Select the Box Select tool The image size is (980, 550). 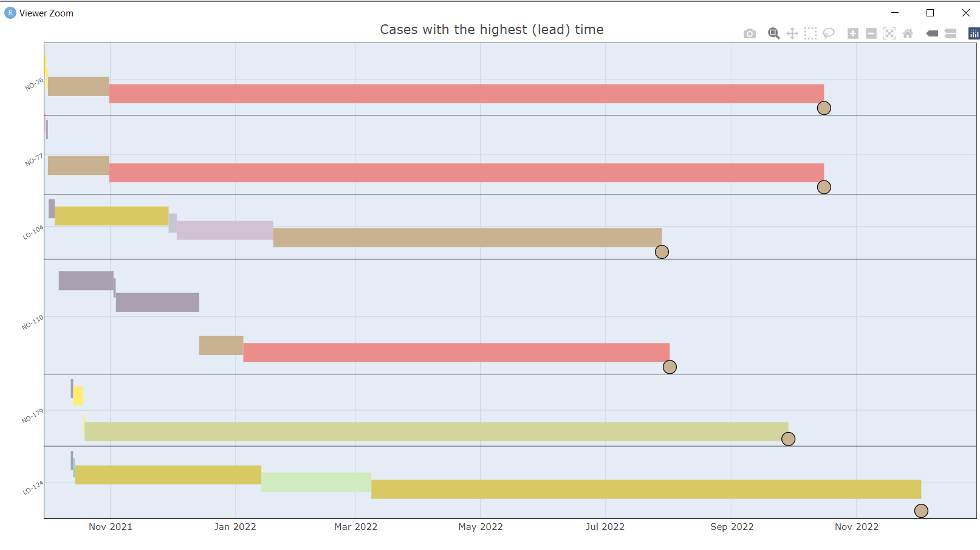pos(810,33)
